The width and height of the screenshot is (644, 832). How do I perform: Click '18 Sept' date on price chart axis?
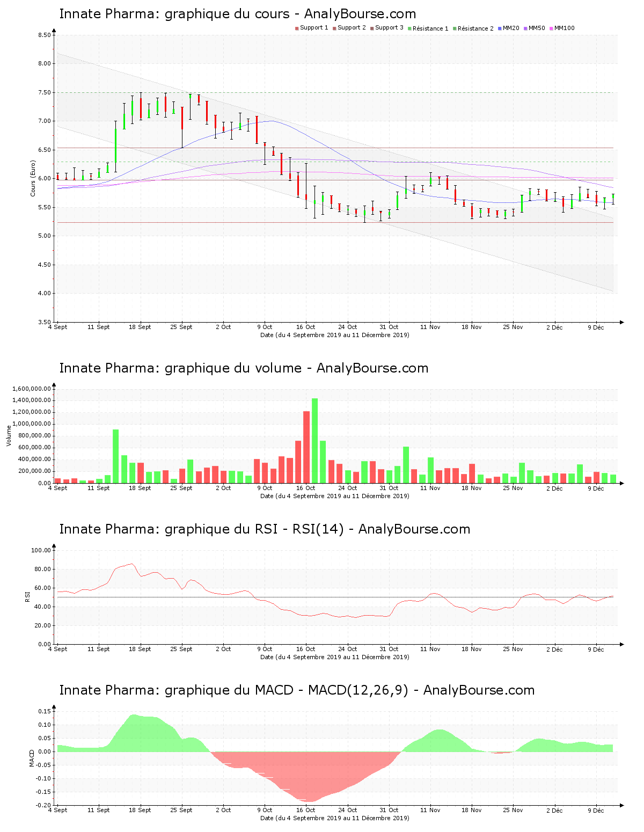pos(140,327)
